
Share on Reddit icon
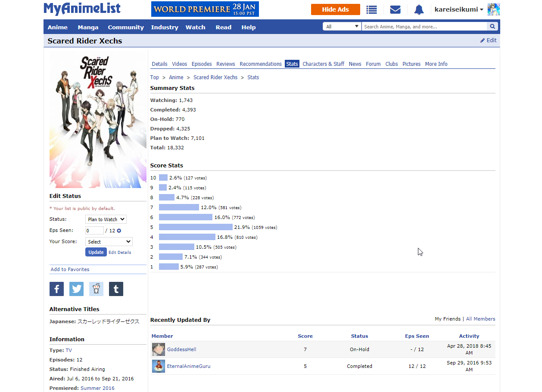(96, 289)
